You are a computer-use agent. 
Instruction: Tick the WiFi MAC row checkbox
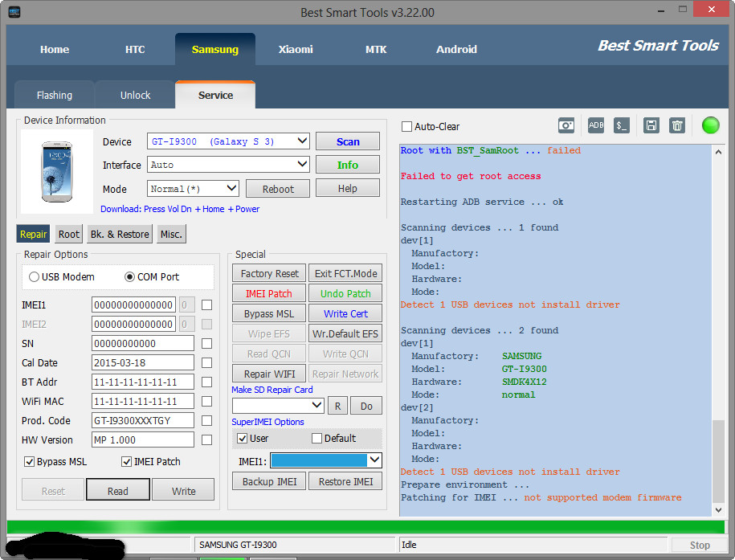click(206, 402)
